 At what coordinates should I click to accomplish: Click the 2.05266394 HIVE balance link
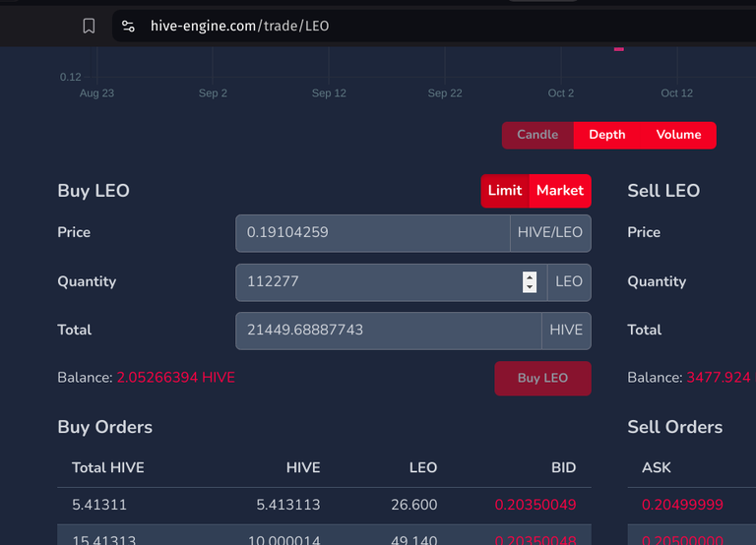[176, 378]
